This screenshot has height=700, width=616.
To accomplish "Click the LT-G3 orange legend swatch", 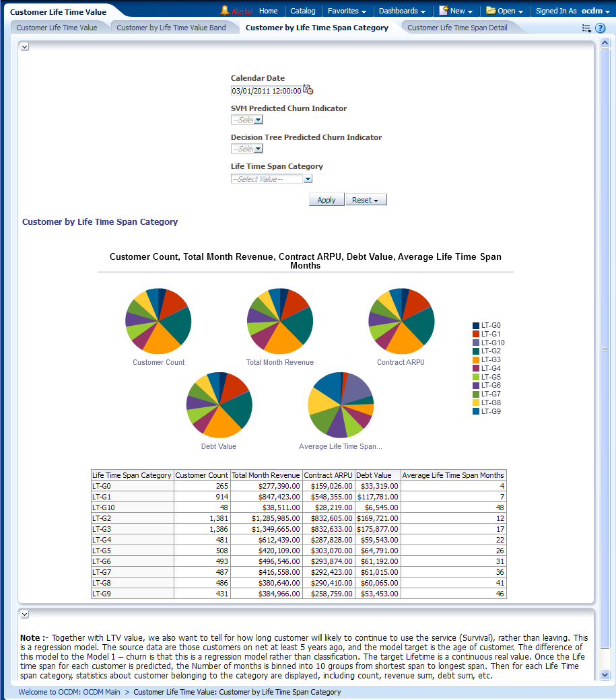I will click(476, 360).
